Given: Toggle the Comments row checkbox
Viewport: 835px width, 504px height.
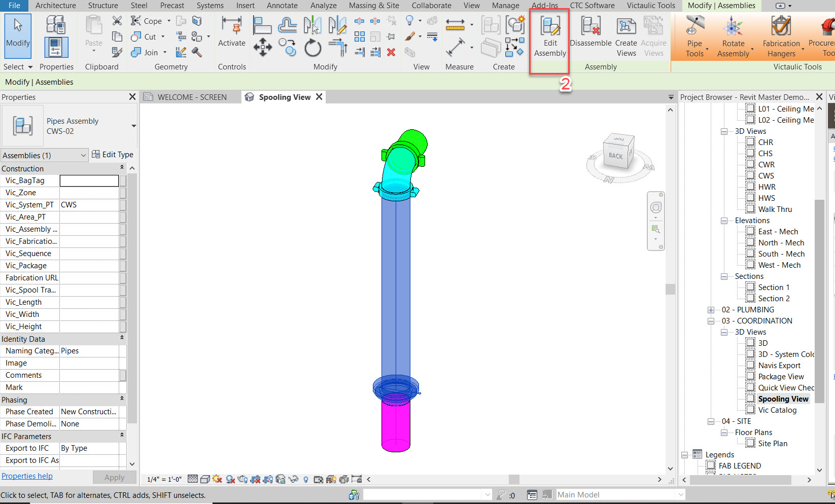Looking at the screenshot, I should pos(123,375).
